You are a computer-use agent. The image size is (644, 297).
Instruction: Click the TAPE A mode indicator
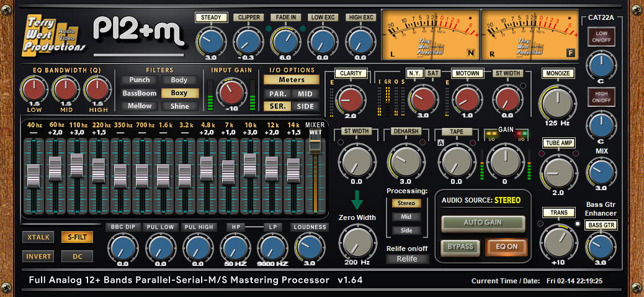pyautogui.click(x=441, y=142)
